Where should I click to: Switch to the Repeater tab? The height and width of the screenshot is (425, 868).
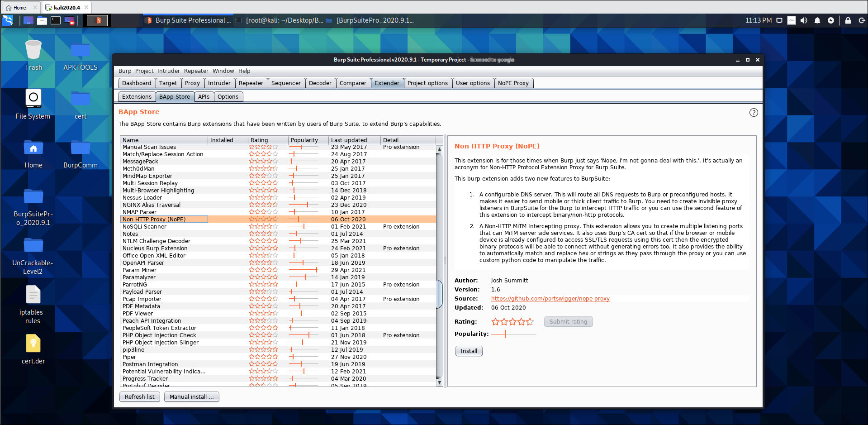(x=251, y=83)
